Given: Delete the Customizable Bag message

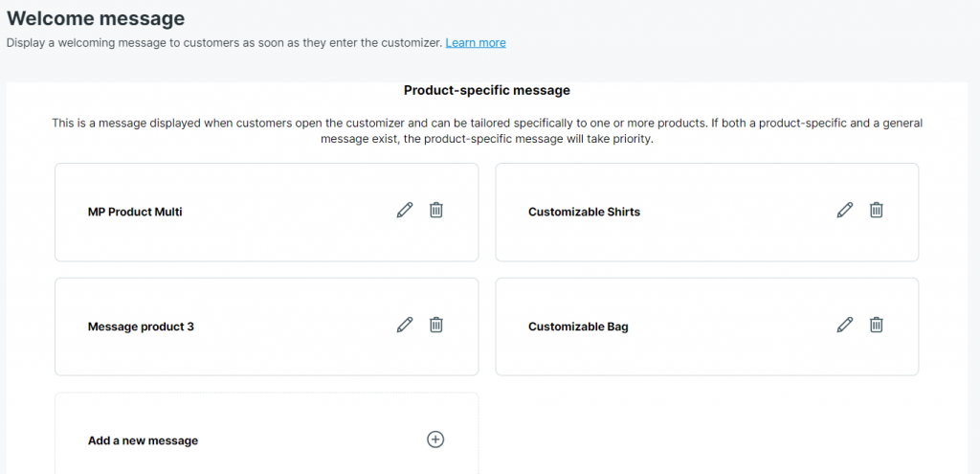Looking at the screenshot, I should click(877, 325).
